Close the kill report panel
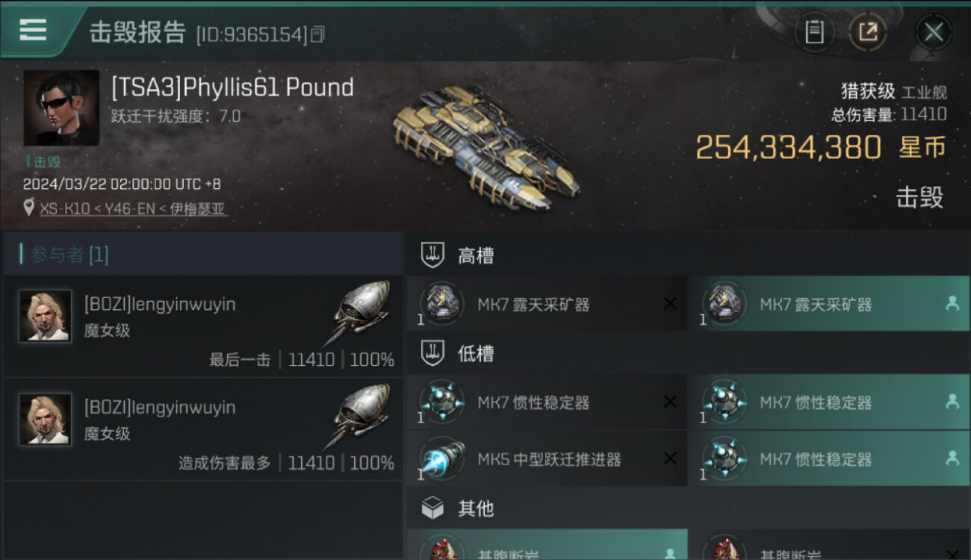This screenshot has height=560, width=971. [934, 32]
